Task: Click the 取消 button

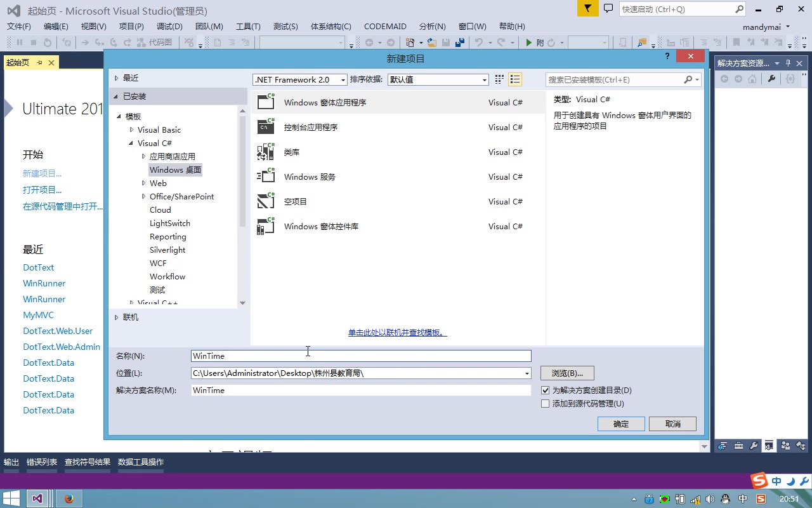Action: coord(672,424)
